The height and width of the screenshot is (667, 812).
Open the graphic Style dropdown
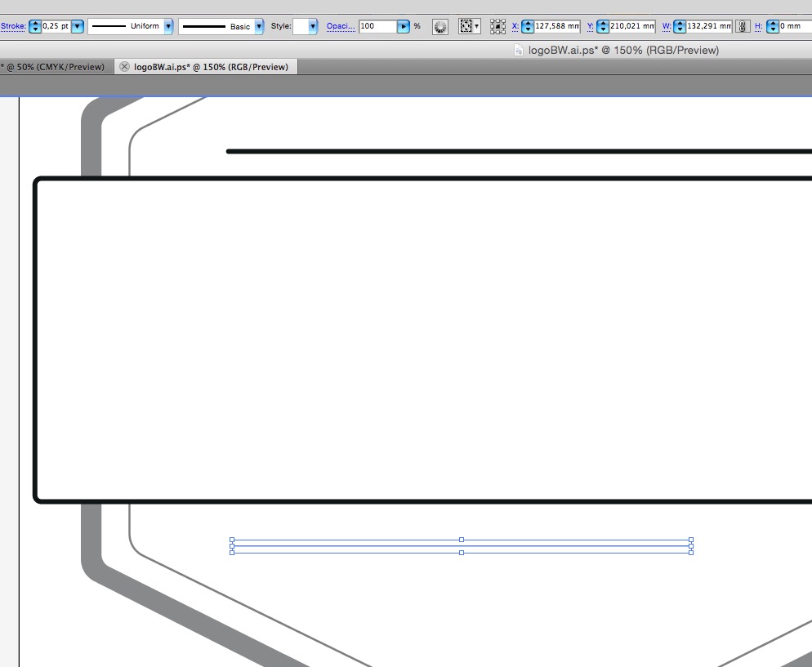click(313, 26)
